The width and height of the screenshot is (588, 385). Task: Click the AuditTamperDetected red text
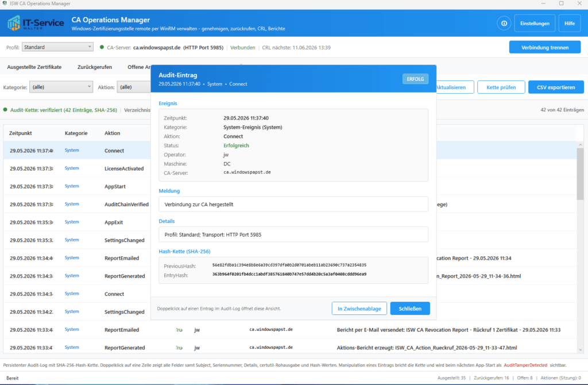[x=525, y=365]
